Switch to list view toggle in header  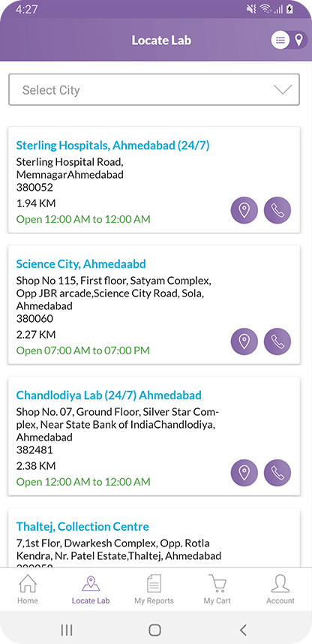(280, 40)
